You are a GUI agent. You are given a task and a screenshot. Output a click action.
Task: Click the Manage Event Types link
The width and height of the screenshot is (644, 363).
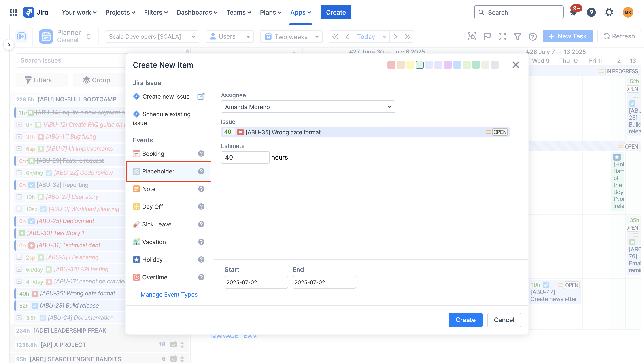click(169, 295)
